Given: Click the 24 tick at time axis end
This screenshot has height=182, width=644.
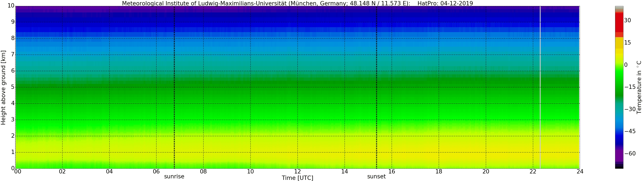Looking at the screenshot, I should 580,172.
